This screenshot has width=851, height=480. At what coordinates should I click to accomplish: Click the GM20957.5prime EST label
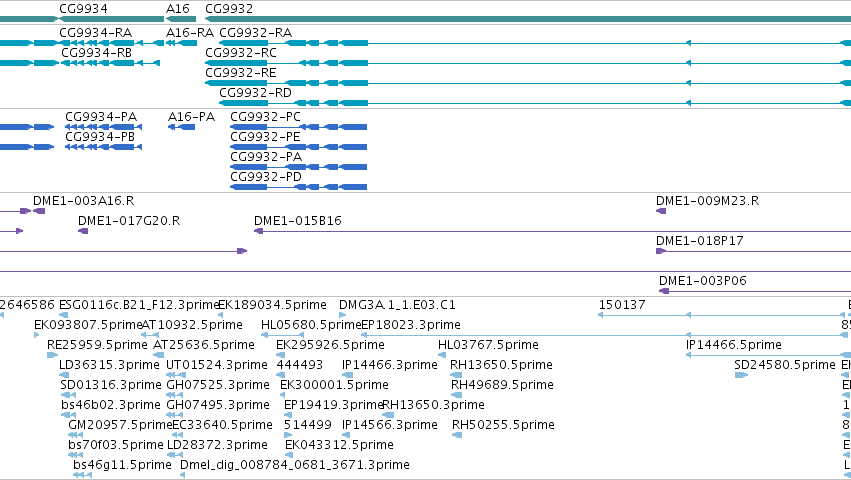(x=119, y=425)
